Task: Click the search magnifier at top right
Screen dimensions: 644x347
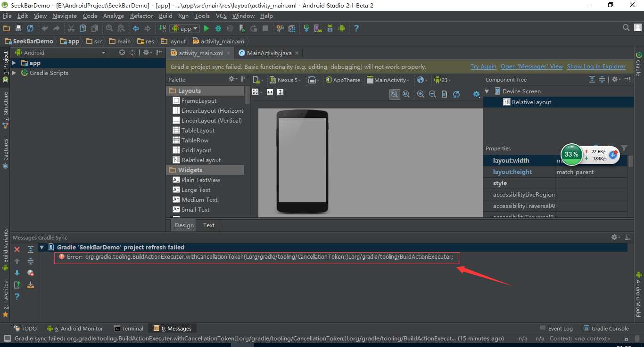Action: 626,28
